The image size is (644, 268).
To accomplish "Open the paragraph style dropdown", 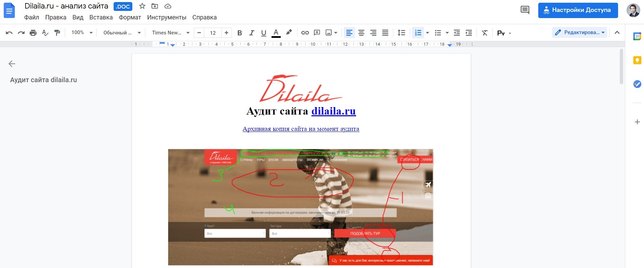I will coord(122,33).
